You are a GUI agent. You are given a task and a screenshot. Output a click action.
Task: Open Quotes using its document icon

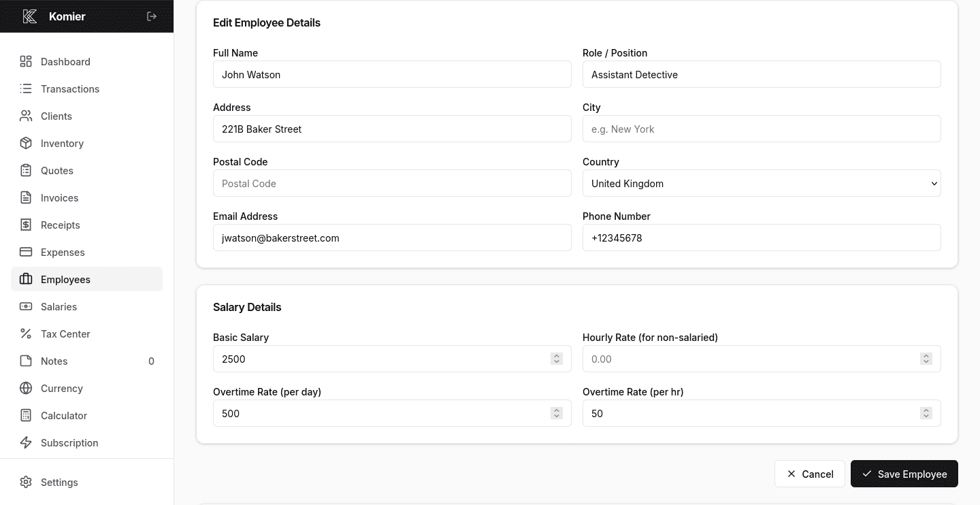point(26,170)
